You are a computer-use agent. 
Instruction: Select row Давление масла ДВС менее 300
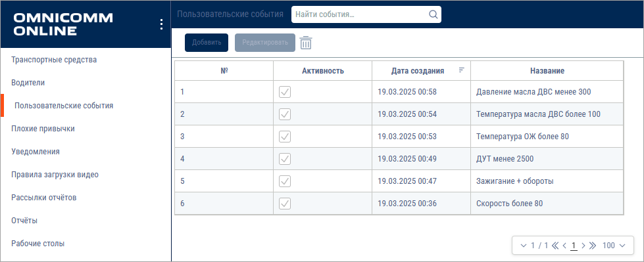click(x=399, y=92)
